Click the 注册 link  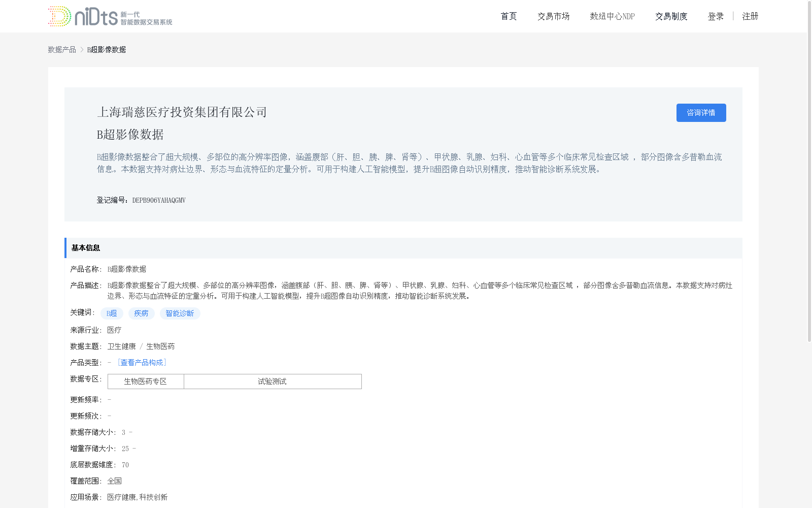click(x=750, y=16)
